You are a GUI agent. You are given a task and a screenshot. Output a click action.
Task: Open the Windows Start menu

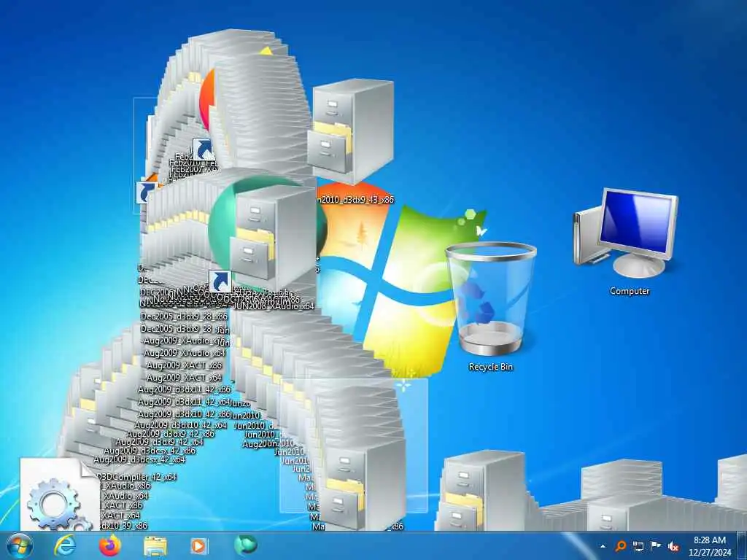point(20,545)
